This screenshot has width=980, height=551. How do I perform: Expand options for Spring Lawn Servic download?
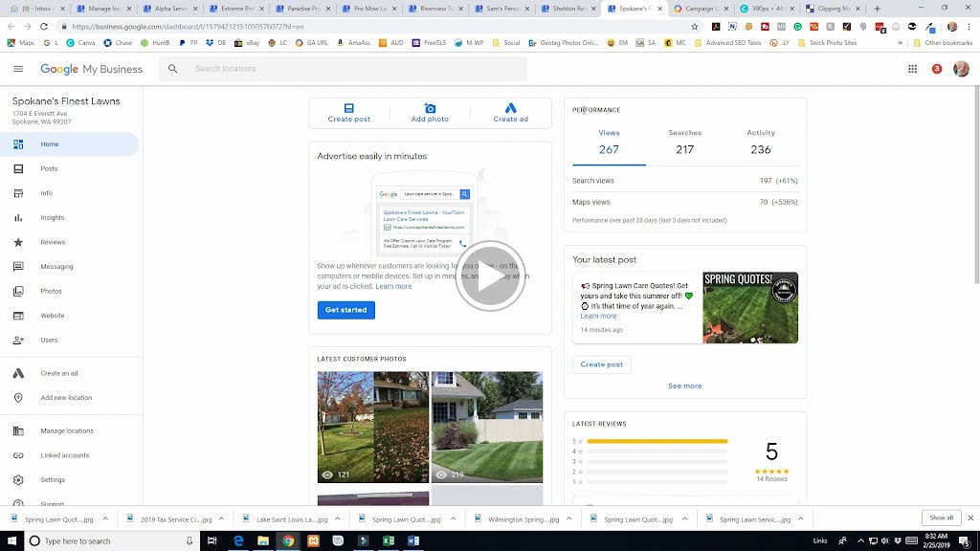[801, 519]
